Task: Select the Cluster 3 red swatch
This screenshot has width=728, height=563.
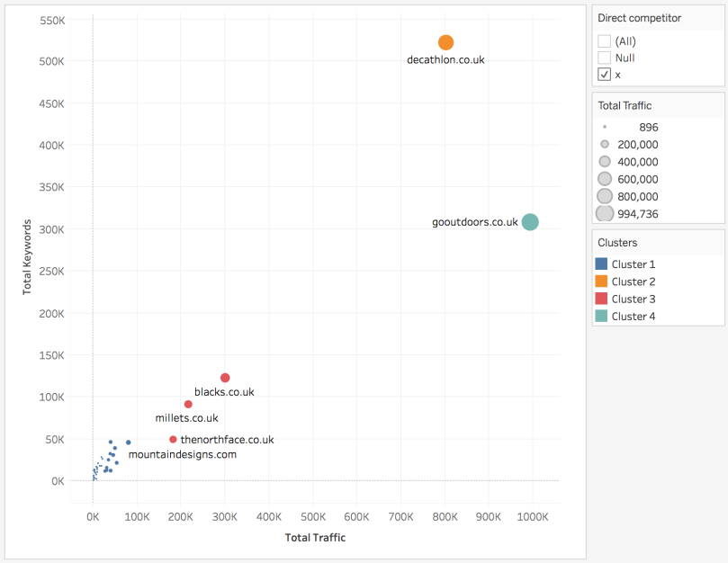Action: coord(601,299)
